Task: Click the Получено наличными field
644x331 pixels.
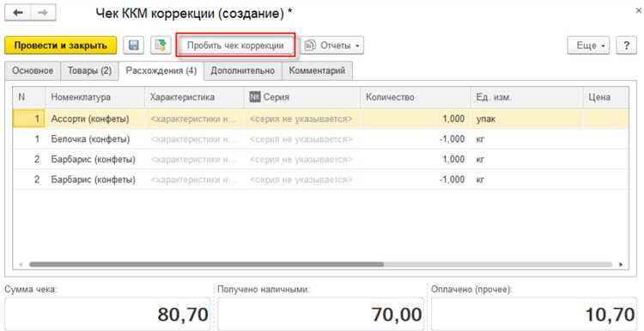Action: pos(320,315)
